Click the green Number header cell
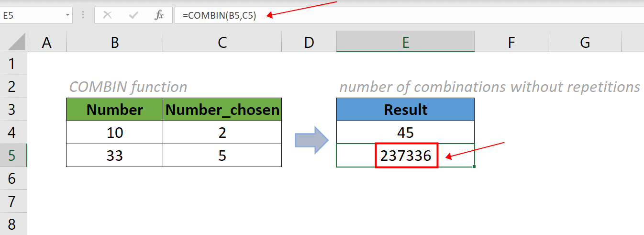 point(114,110)
